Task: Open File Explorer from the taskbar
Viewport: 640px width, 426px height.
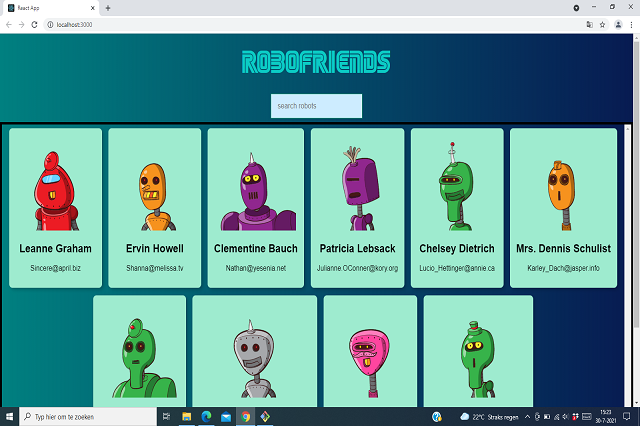Action: tap(187, 417)
